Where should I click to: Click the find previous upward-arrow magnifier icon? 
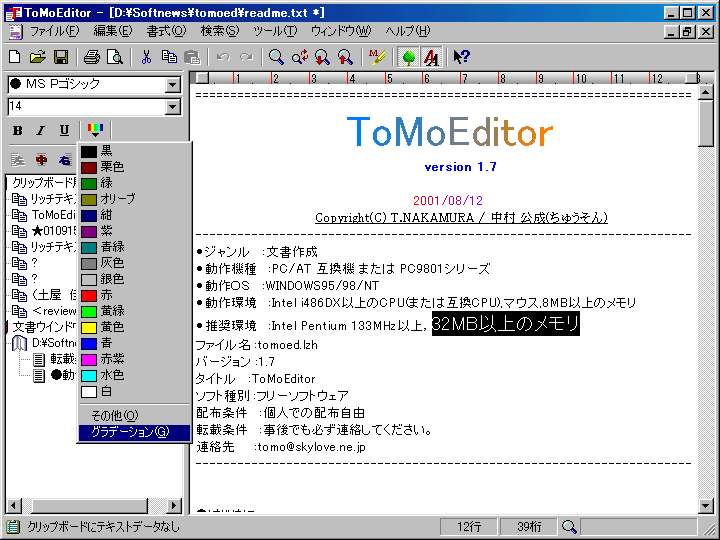pyautogui.click(x=345, y=57)
